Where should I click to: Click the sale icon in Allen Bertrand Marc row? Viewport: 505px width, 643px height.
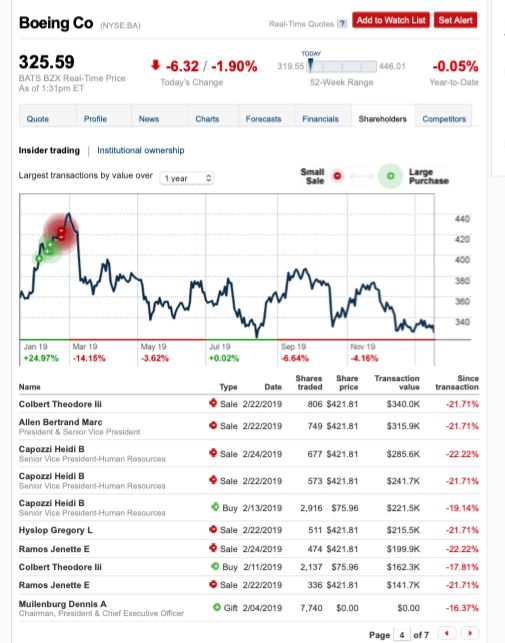[213, 425]
